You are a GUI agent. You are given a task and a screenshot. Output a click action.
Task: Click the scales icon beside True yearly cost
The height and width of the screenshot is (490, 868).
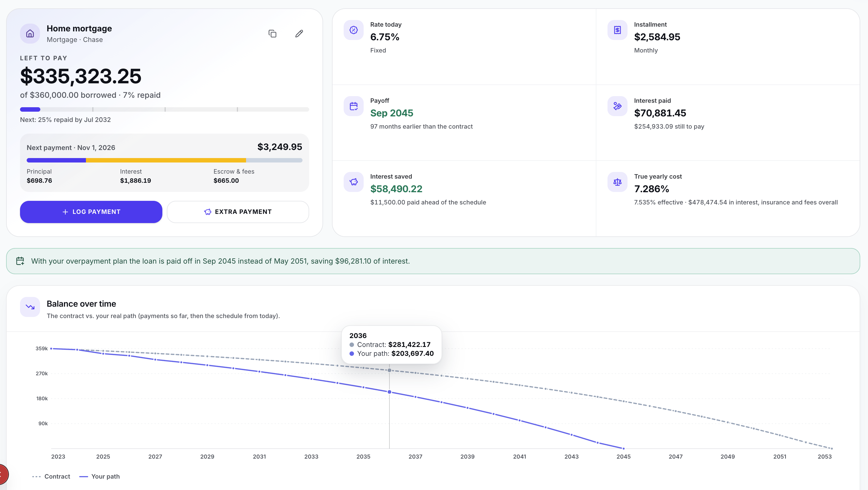click(x=617, y=182)
